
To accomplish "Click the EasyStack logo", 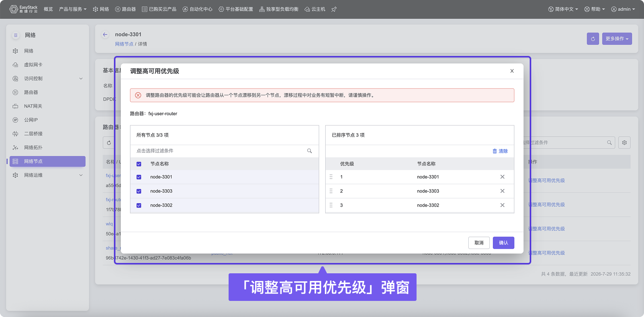I will point(23,9).
